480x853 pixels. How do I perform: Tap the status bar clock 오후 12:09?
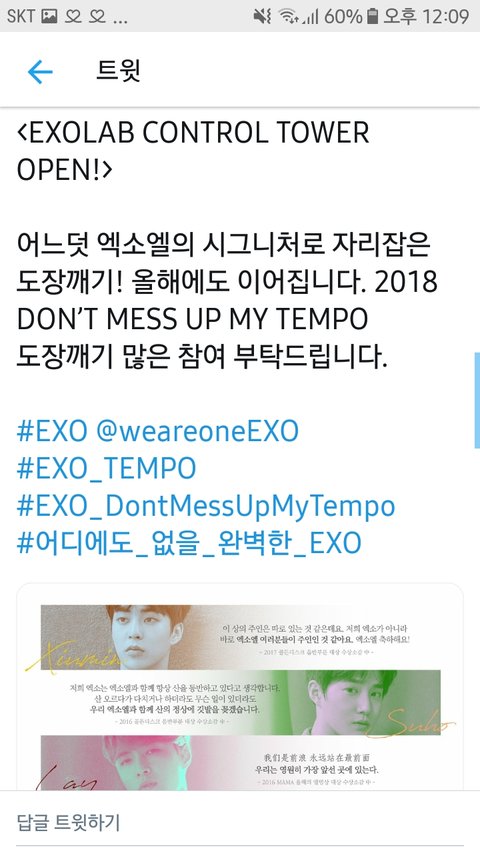426,16
